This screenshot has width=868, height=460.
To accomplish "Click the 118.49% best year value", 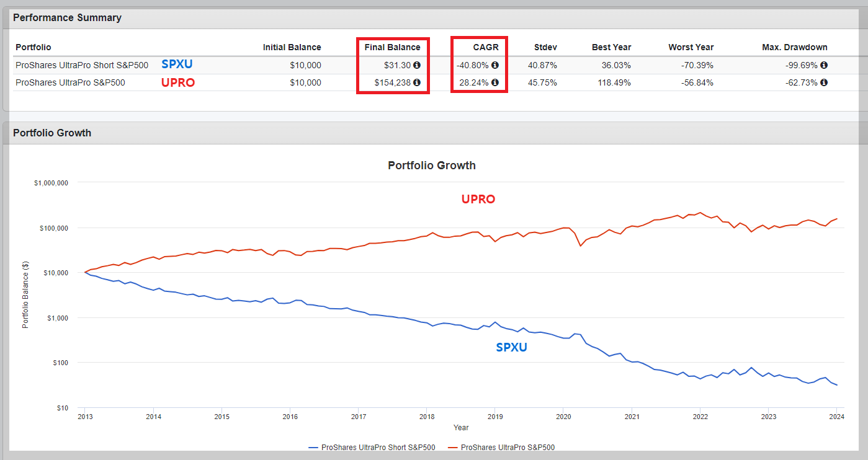I will [614, 82].
